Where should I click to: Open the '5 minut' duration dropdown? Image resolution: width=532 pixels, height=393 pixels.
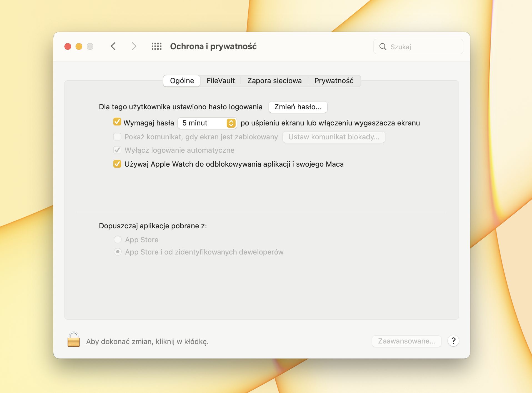[x=207, y=123]
